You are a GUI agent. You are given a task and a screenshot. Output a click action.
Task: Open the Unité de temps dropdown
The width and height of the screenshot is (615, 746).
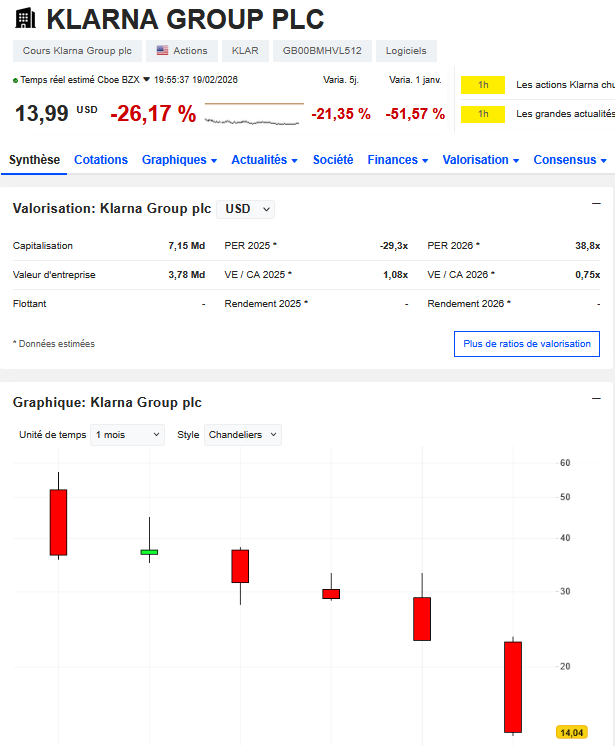127,435
